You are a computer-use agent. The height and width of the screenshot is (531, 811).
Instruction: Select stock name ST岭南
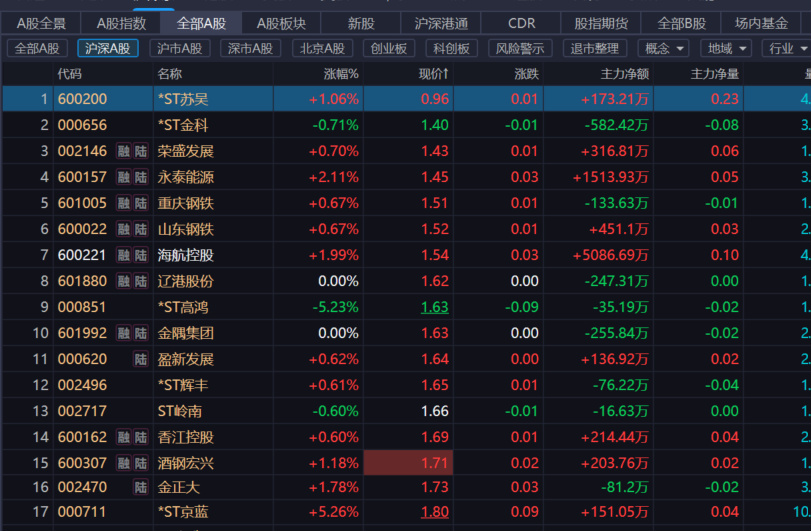point(179,411)
